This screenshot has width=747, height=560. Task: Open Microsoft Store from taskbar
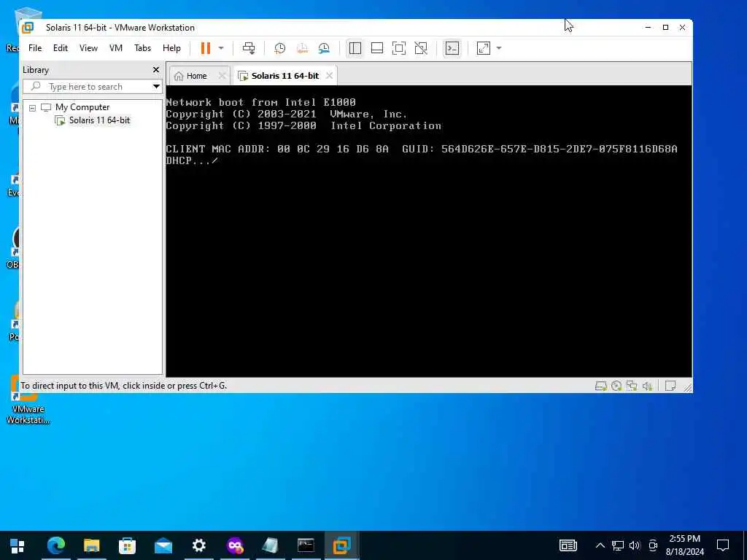coord(127,545)
